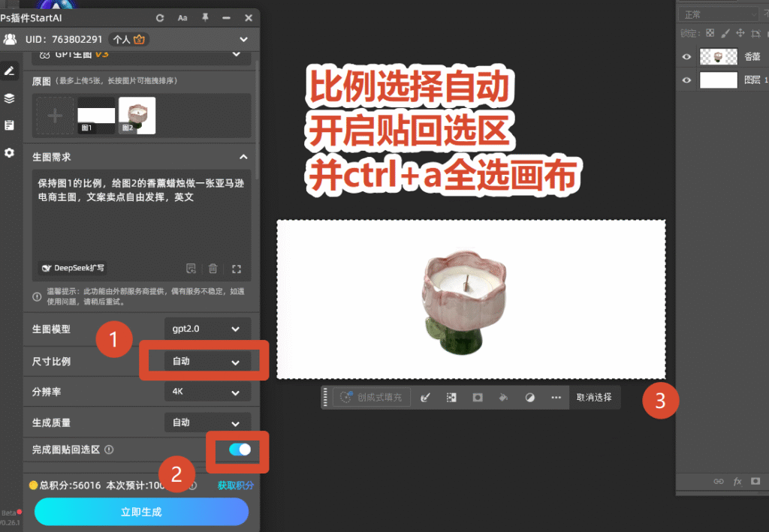Click the 个人 crown membership badge
Image resolution: width=769 pixels, height=532 pixels.
[129, 39]
